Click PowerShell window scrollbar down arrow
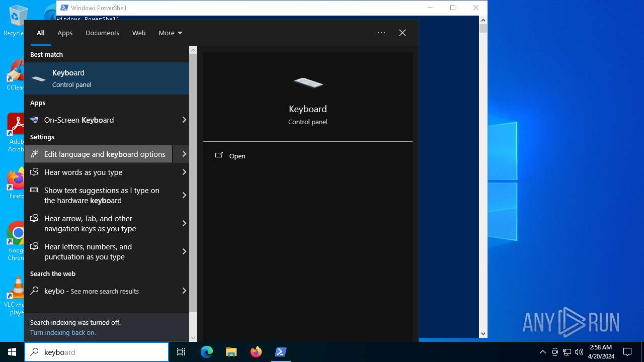The image size is (644, 362). [483, 333]
